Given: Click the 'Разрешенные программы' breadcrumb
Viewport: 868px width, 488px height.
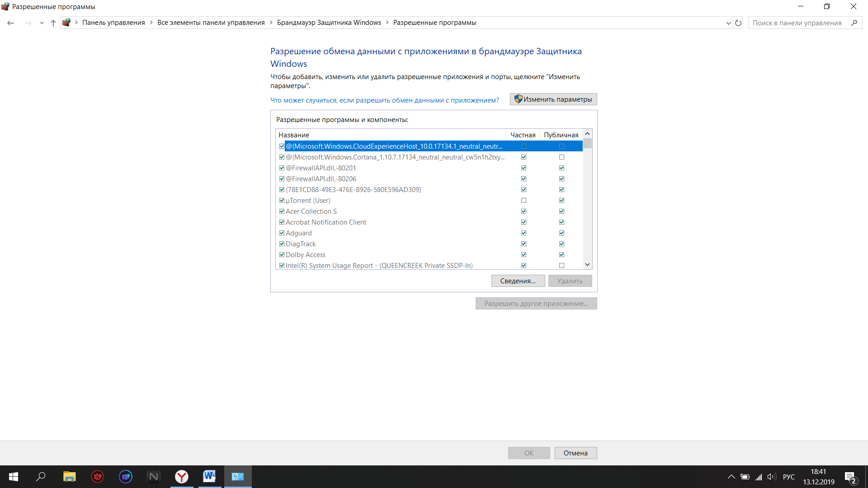Looking at the screenshot, I should click(434, 23).
